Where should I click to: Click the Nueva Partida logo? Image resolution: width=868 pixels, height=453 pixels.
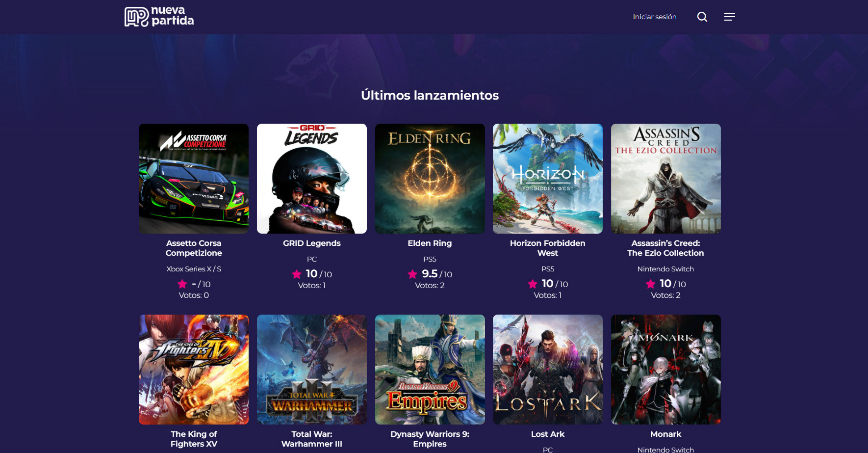(x=159, y=17)
